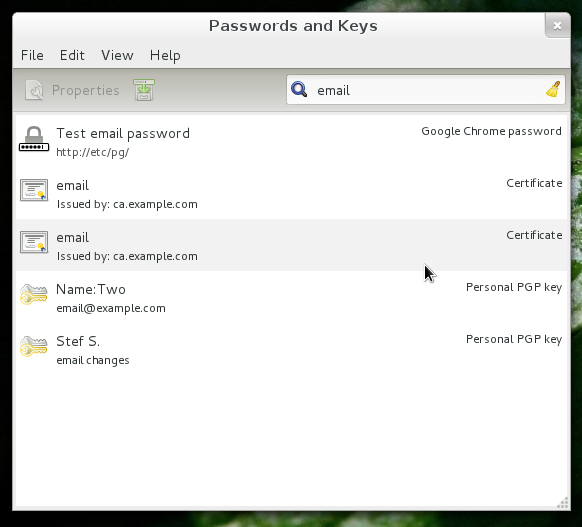
Task: Click the import-to-drawer toolbar icon
Action: (144, 90)
